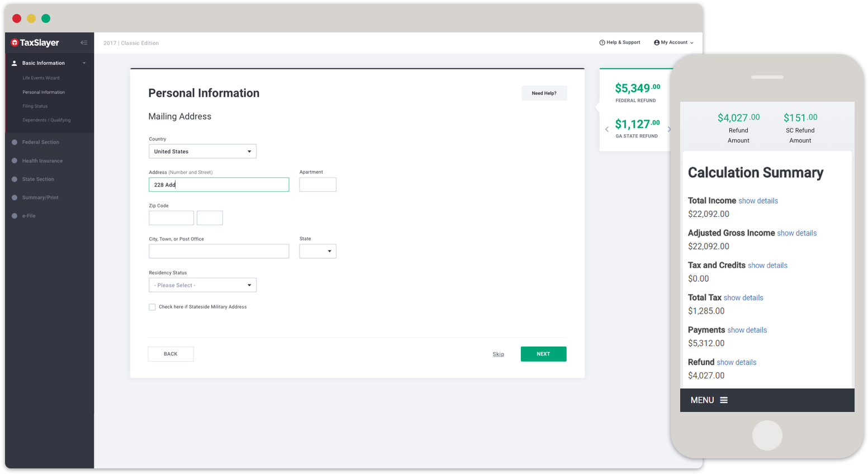Show details for Adjusted Gross Income
Viewport: 868px width, 474px height.
[796, 233]
